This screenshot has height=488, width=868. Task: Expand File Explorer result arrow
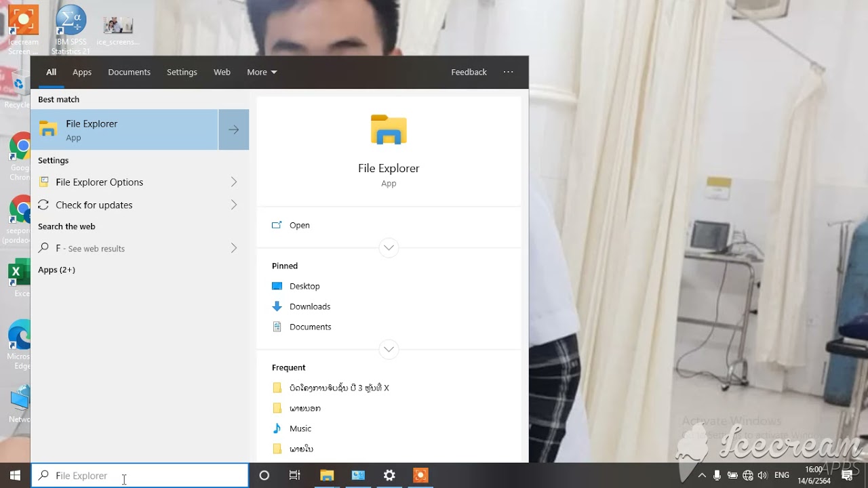234,129
